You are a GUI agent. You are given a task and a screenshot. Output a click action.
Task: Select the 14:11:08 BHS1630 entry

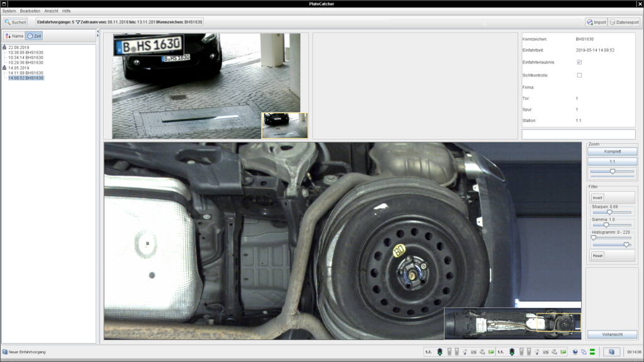tap(25, 73)
